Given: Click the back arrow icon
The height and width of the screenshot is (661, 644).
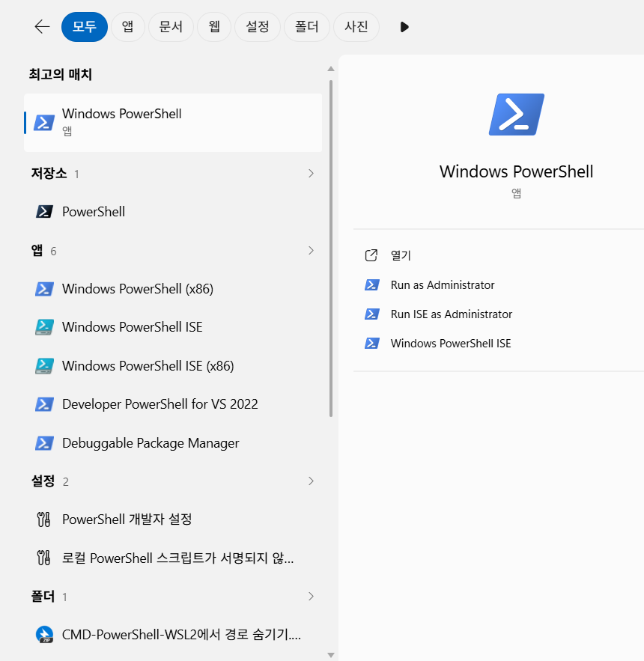Looking at the screenshot, I should tap(42, 27).
